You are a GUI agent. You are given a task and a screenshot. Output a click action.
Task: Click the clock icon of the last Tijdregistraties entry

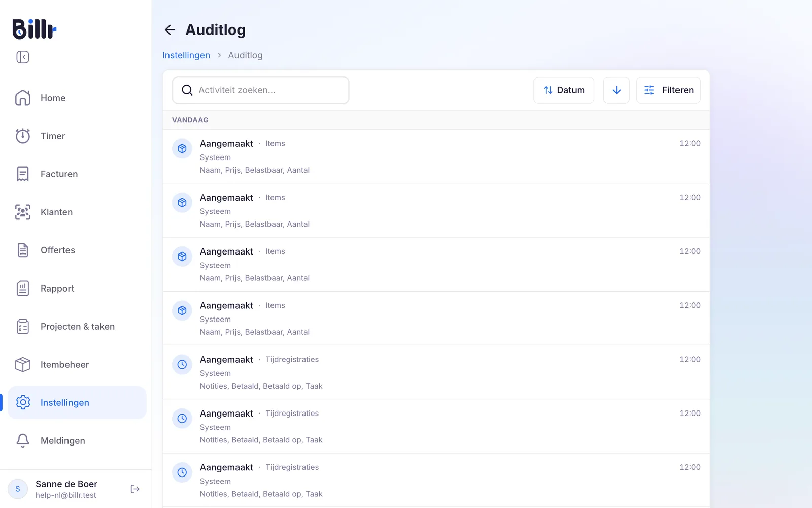tap(182, 472)
